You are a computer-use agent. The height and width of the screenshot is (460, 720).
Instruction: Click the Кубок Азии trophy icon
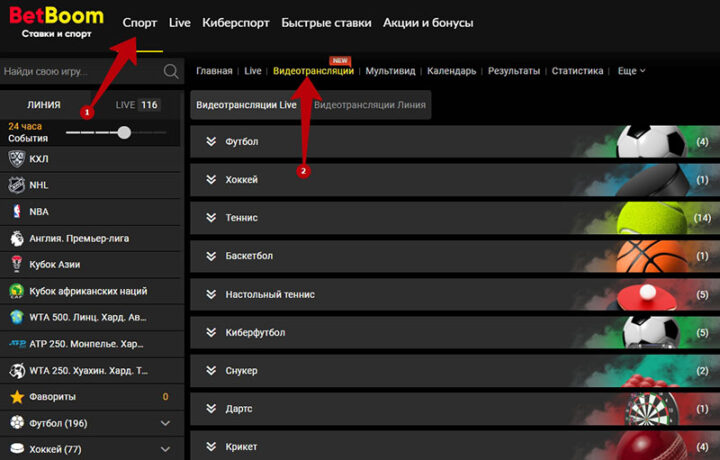click(x=16, y=264)
